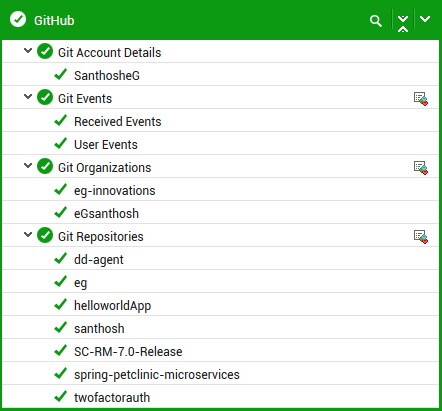This screenshot has width=442, height=411.
Task: Click the checkmark beside dd-agent
Action: pos(61,258)
